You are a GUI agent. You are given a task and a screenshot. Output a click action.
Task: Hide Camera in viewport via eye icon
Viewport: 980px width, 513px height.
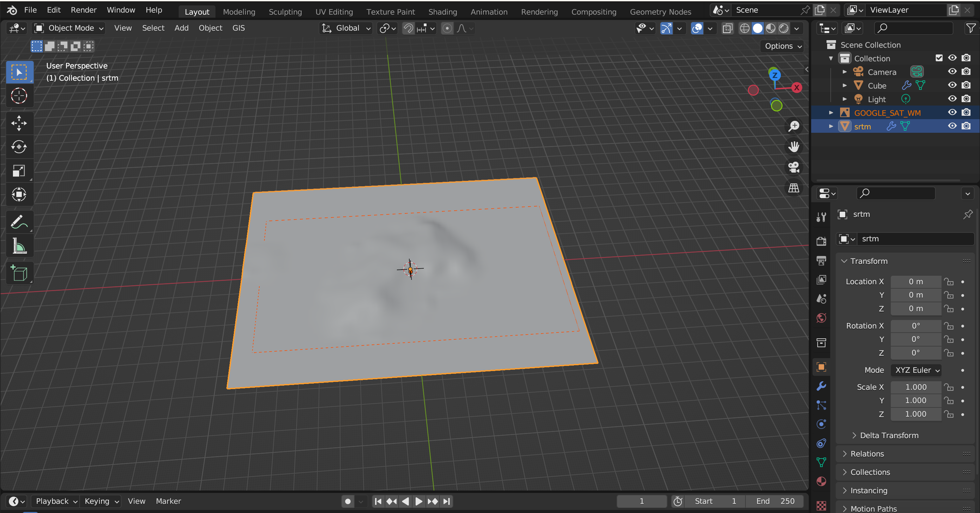click(x=952, y=71)
